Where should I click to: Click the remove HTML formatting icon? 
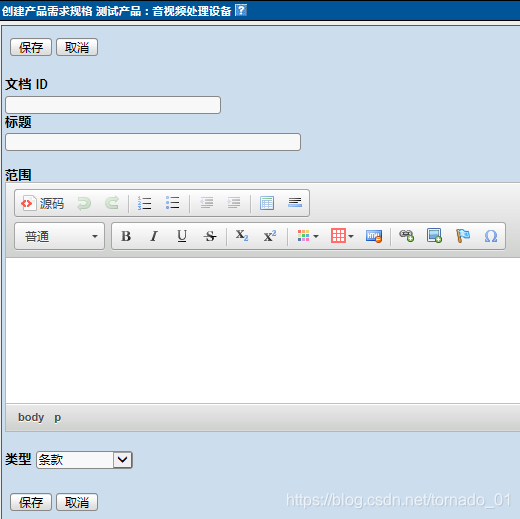tap(374, 236)
